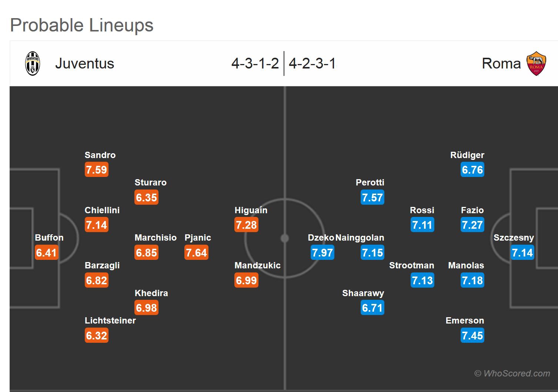Click Sandro's 7.59 rating badge
Viewport: 558px width, 392px height.
click(x=97, y=170)
